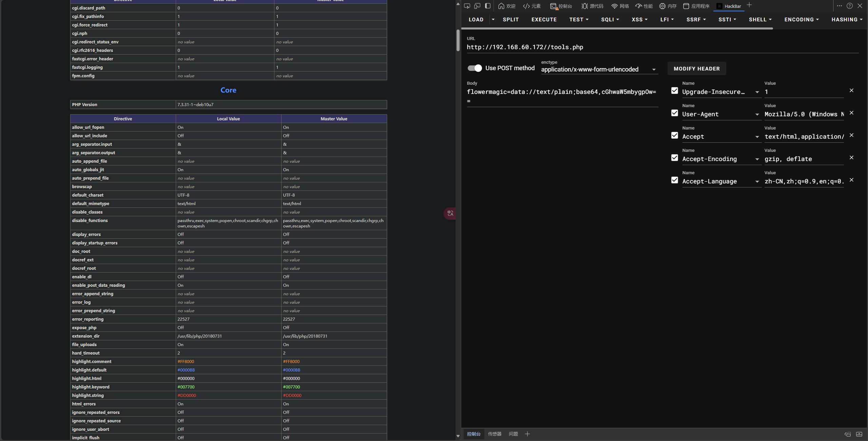This screenshot has width=868, height=441.
Task: Expand the SQLI menu dropdown
Action: click(610, 20)
